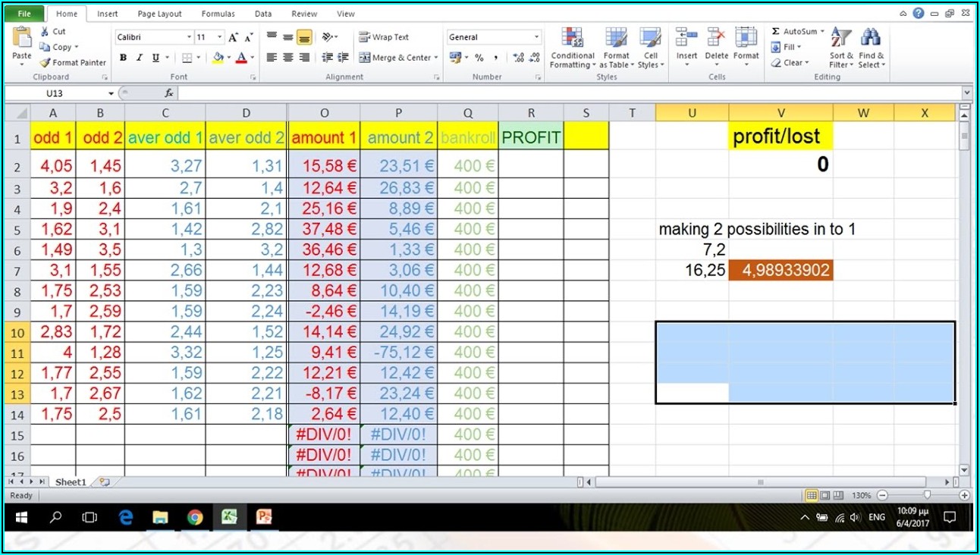Expand the Calibri font name dropdown
This screenshot has width=980, height=555.
point(189,37)
